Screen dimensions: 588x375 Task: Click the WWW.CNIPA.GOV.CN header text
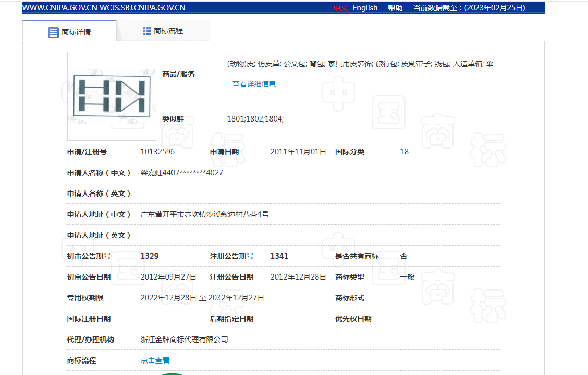[x=60, y=8]
